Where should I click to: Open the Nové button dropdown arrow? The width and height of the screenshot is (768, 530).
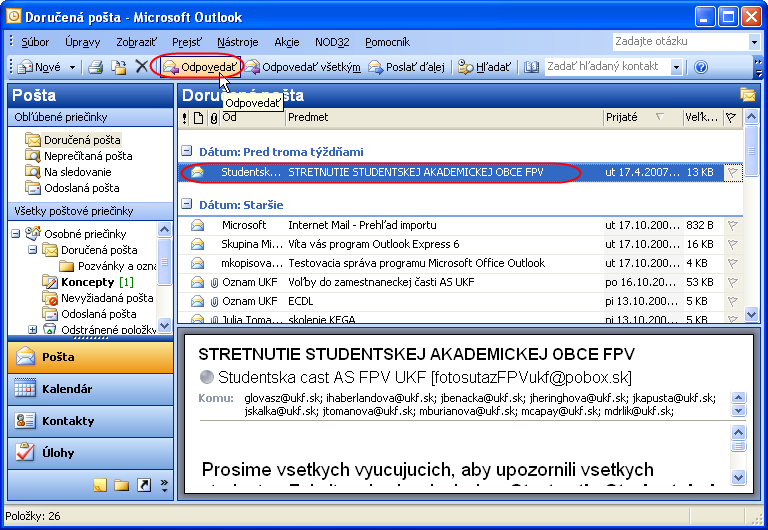(x=72, y=67)
